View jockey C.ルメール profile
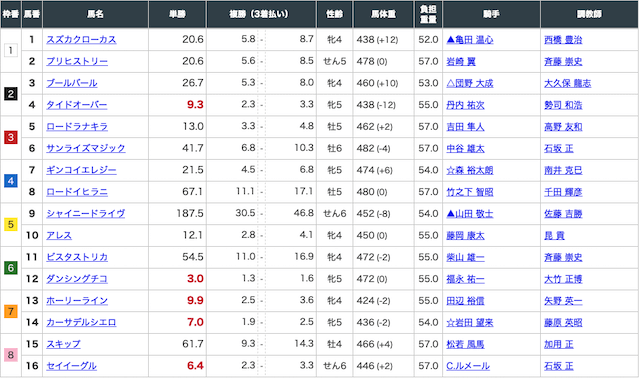 468,366
